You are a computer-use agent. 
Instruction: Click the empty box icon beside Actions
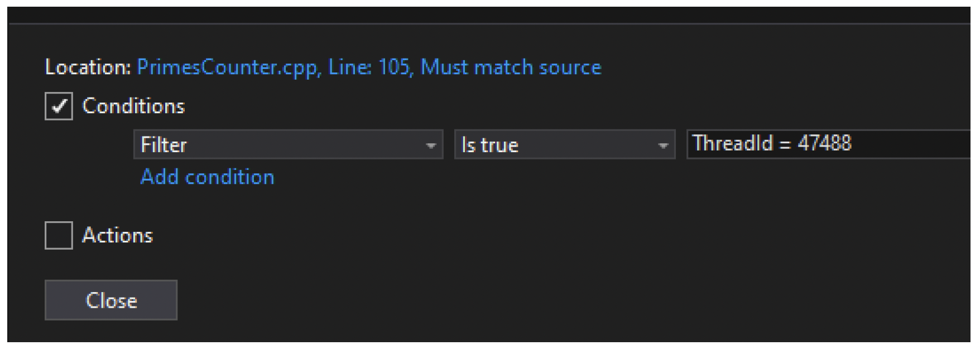click(x=59, y=235)
